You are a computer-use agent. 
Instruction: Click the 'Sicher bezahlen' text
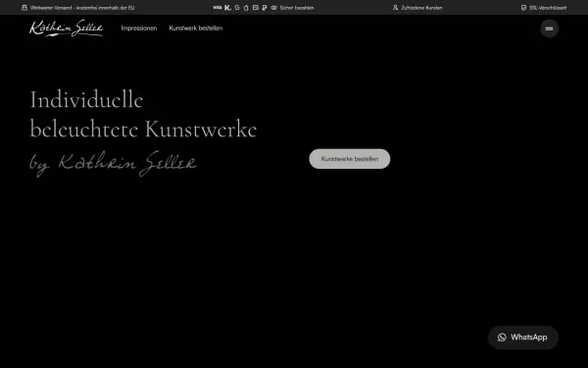pos(297,8)
